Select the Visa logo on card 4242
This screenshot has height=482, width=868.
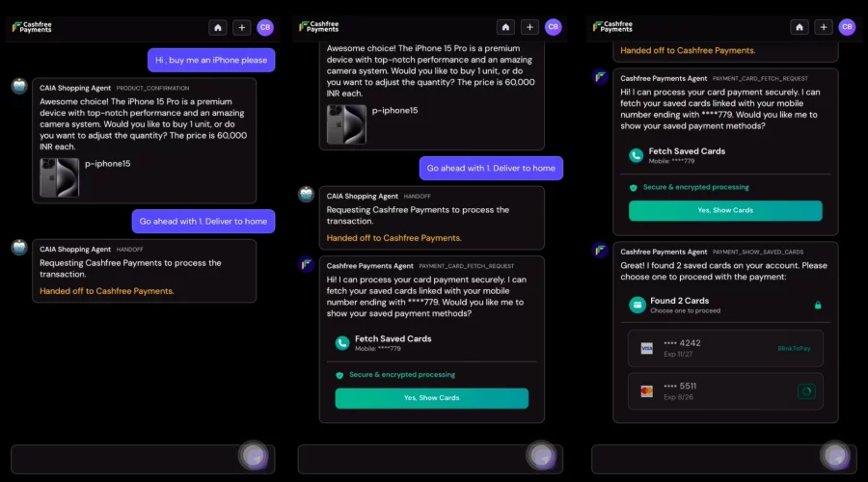point(646,348)
